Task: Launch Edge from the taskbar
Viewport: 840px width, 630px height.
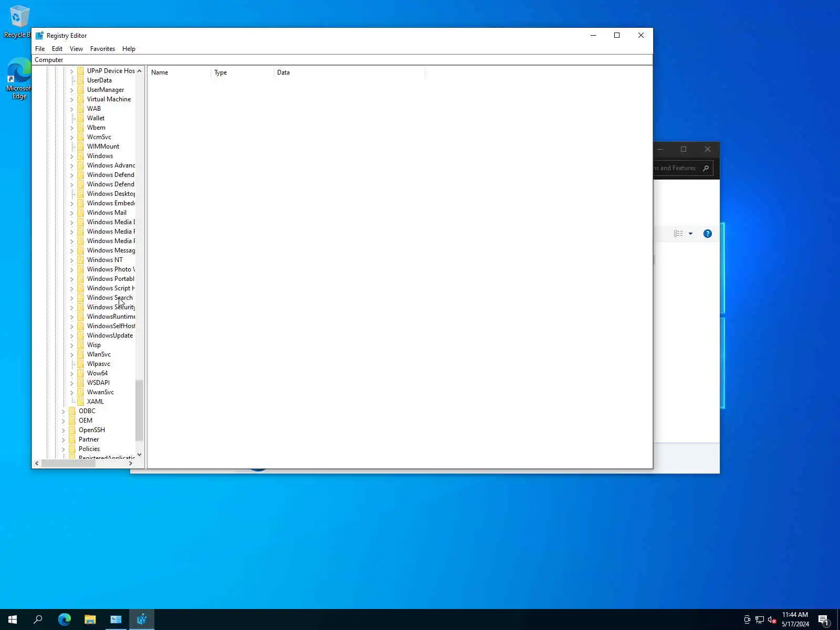Action: (64, 619)
